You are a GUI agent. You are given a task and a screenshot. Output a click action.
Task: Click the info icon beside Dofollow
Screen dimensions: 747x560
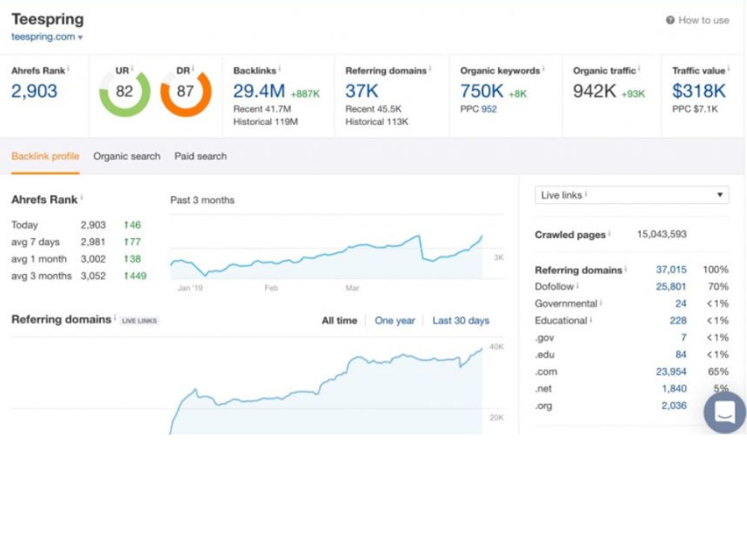pyautogui.click(x=577, y=285)
